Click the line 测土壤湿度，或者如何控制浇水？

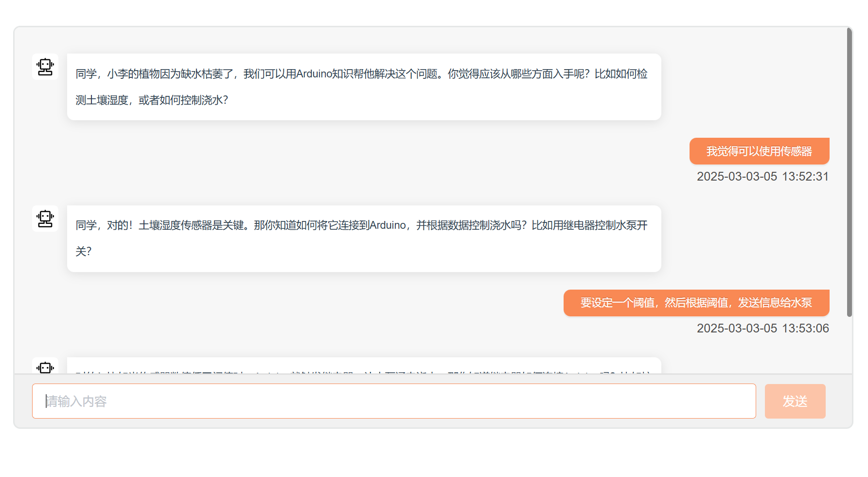point(152,100)
